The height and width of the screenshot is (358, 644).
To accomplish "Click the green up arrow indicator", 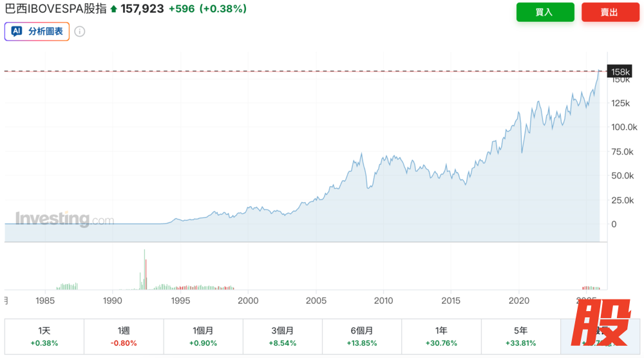I will coord(114,10).
